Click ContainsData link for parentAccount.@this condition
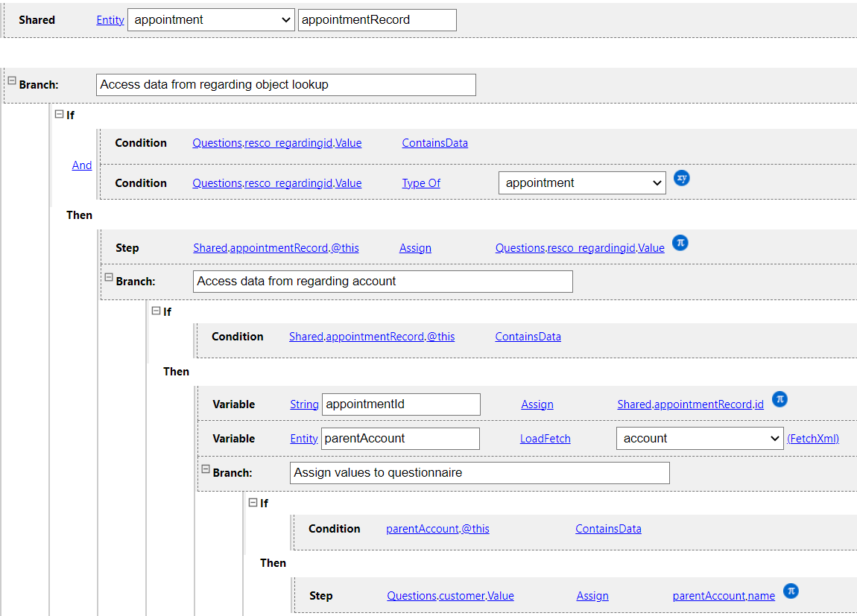Viewport: 857px width, 616px height. (608, 529)
